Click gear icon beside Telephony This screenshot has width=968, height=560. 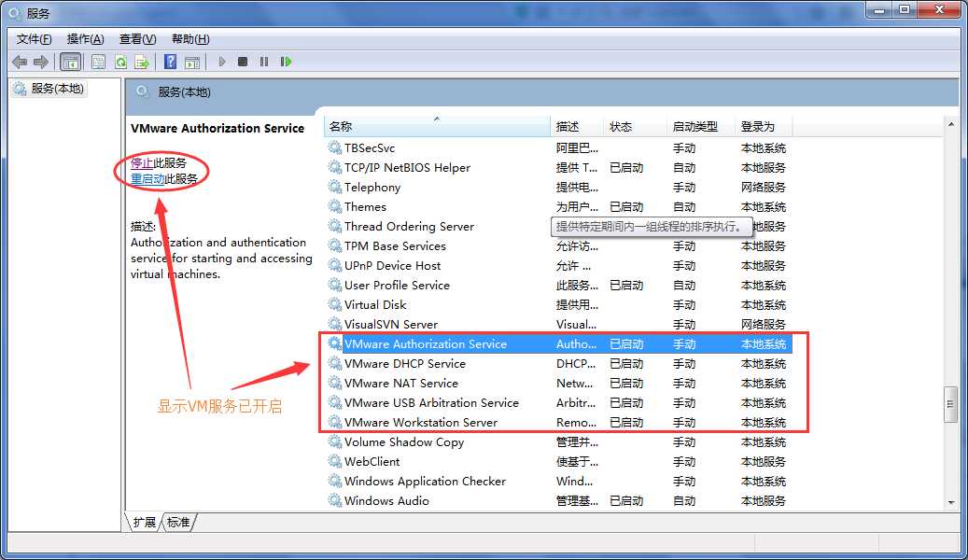coord(334,187)
